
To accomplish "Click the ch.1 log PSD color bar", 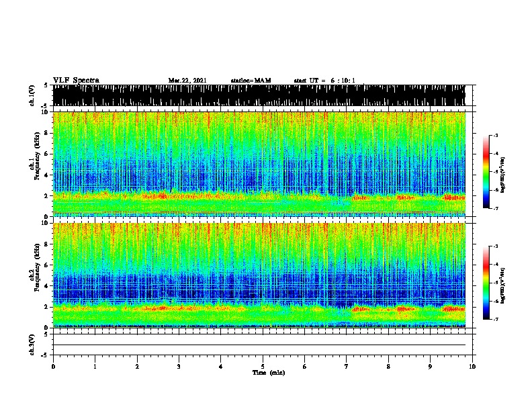I will click(486, 172).
